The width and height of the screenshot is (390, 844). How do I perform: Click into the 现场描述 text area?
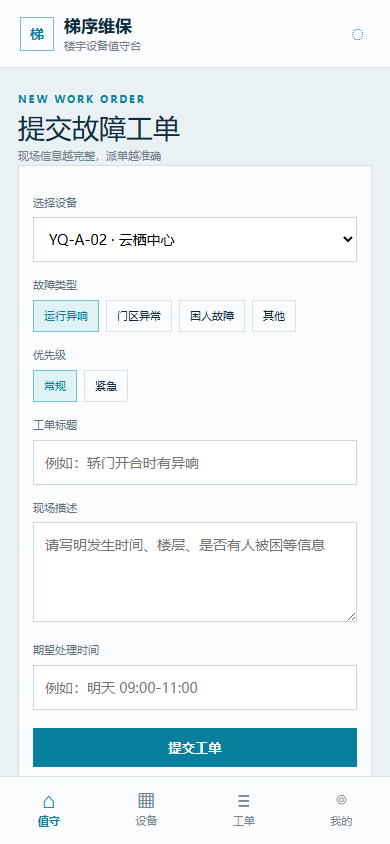[x=195, y=572]
